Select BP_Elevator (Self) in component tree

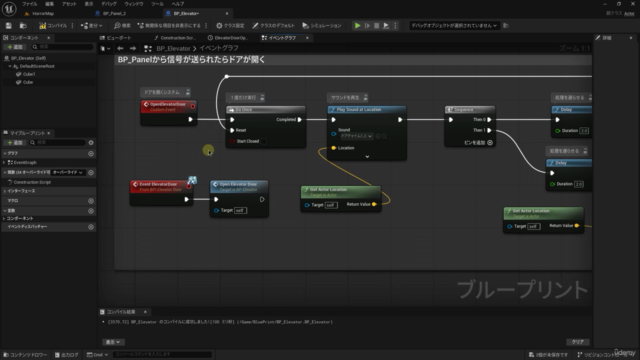tap(28, 58)
